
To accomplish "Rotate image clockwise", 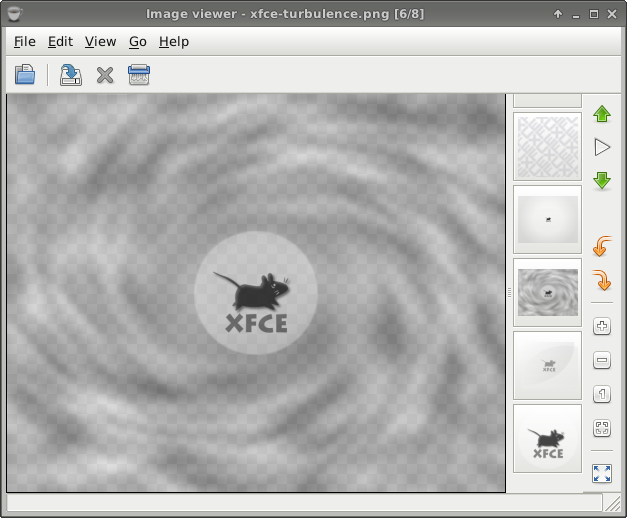I will coord(602,280).
